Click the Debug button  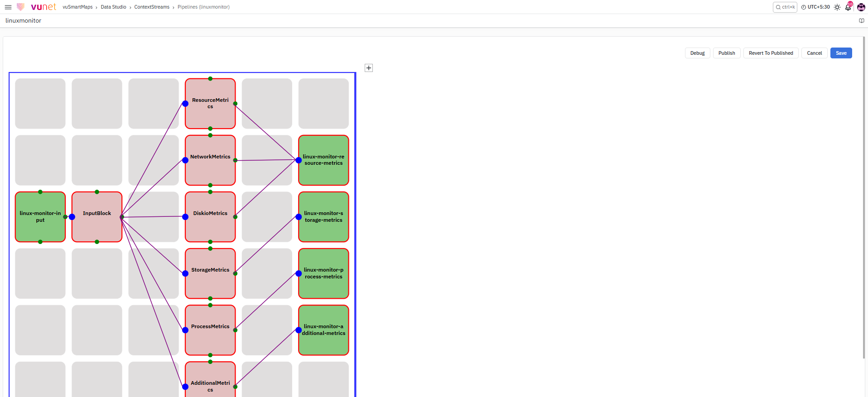tap(697, 53)
